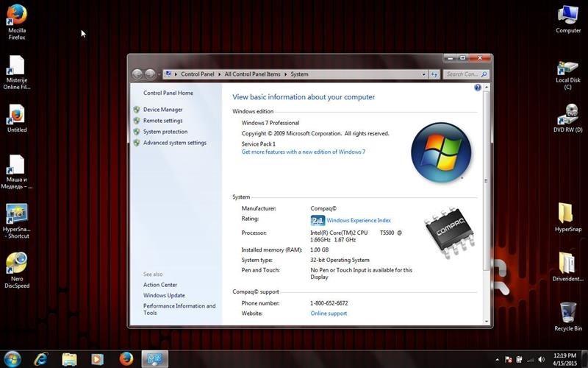Select the Untitled desktop shortcut
588x368 pixels.
pos(17,118)
